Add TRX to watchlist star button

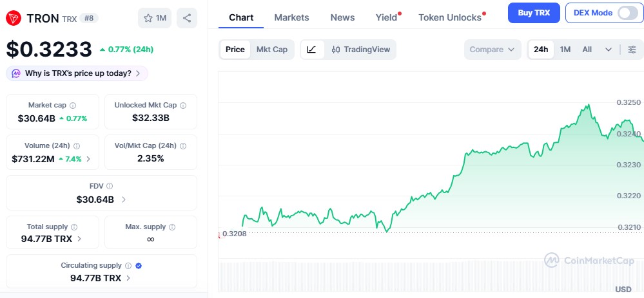[x=155, y=18]
